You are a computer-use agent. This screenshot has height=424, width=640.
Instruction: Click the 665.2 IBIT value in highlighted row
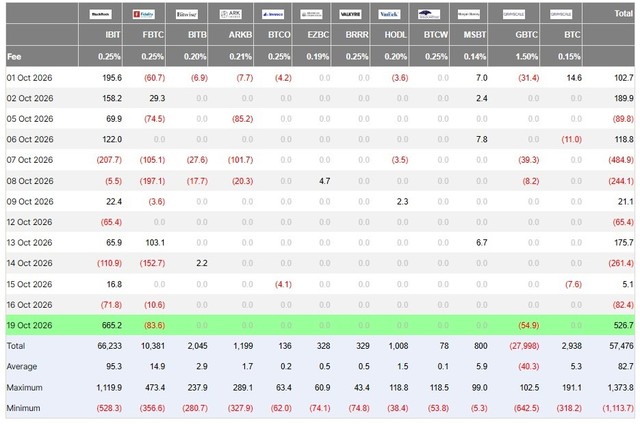[112, 325]
